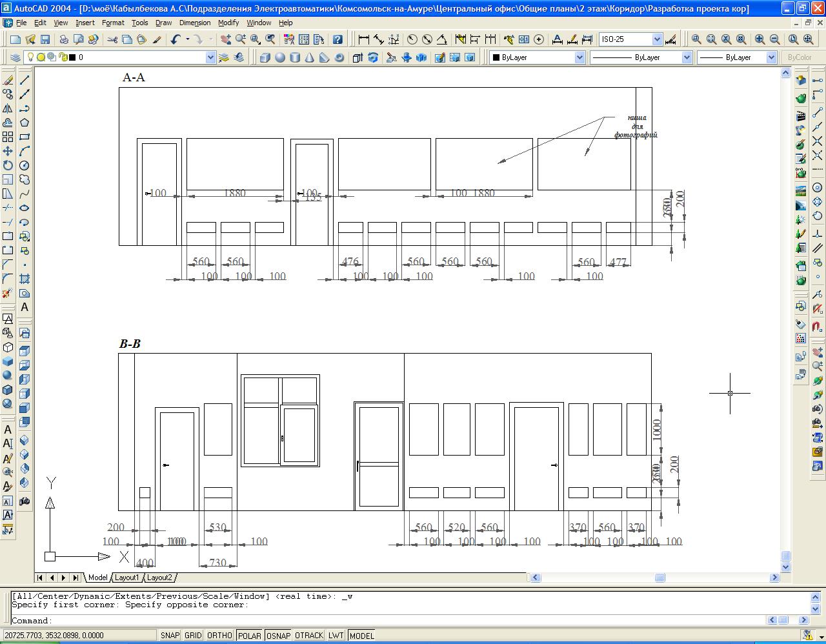Toggle SNAP mode in status bar
This screenshot has height=644, width=826.
click(x=170, y=636)
